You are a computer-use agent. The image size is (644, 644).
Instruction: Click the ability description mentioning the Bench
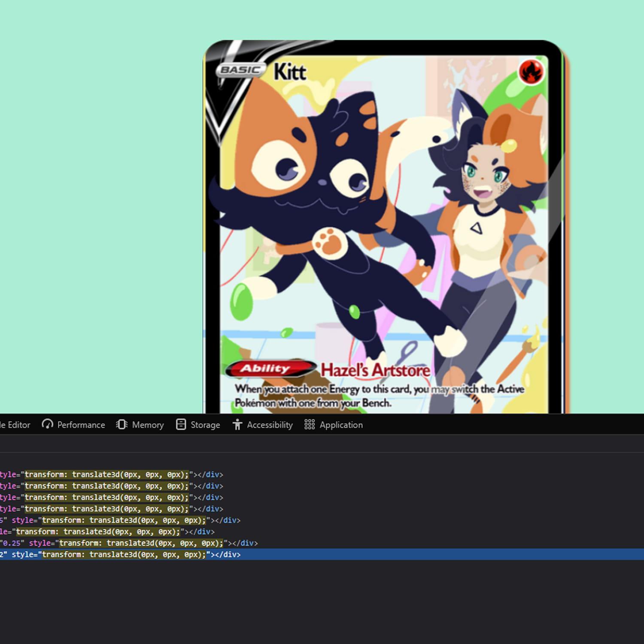click(379, 395)
